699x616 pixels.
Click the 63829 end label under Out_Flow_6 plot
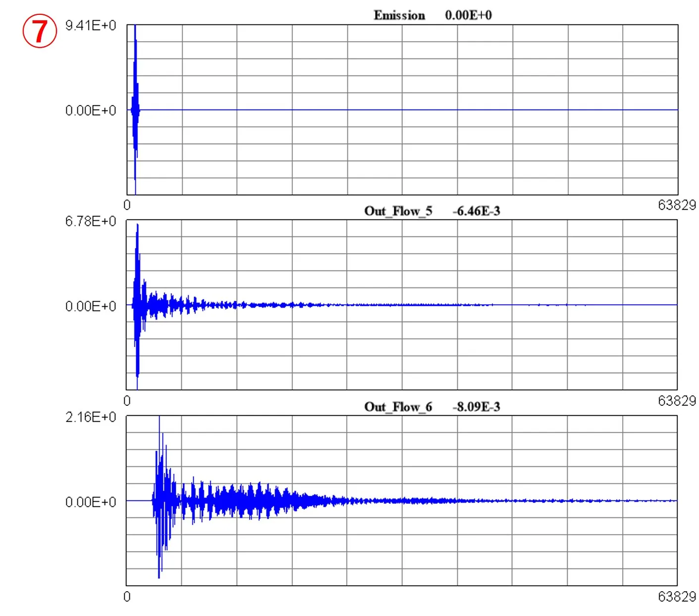(x=677, y=597)
